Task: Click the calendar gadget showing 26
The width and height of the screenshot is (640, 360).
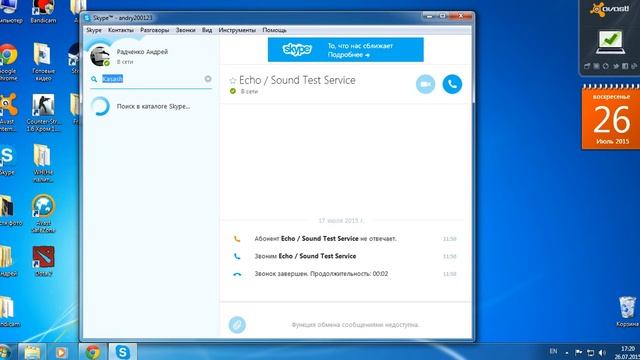Action: (x=611, y=118)
